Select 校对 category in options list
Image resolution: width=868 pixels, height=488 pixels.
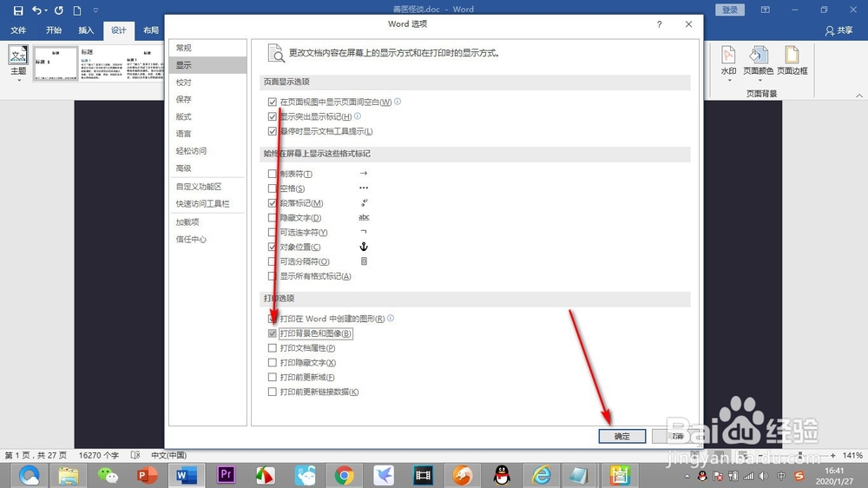click(x=207, y=82)
